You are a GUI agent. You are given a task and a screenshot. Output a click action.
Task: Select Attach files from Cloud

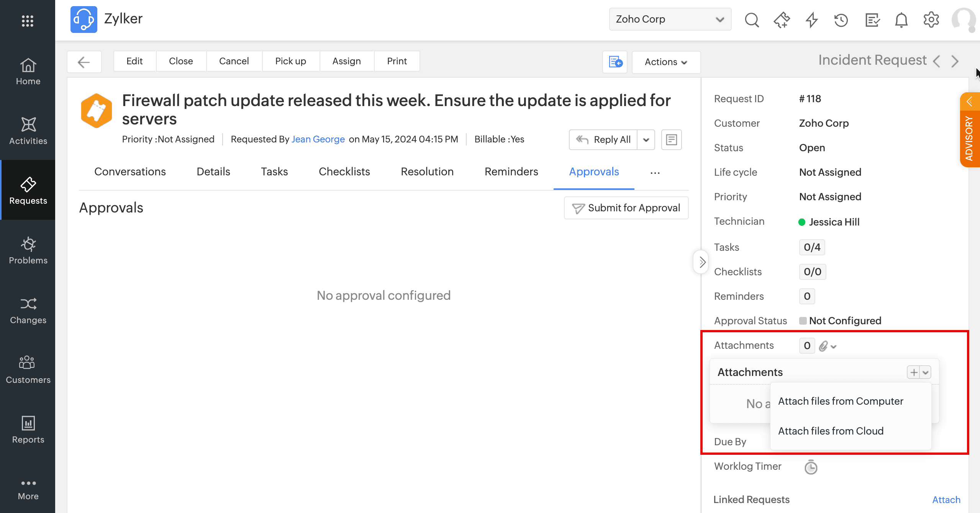[x=831, y=431]
